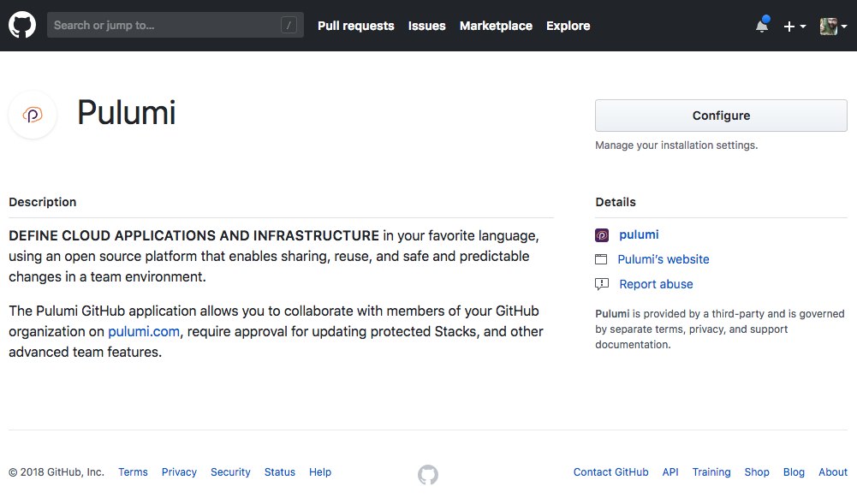Open the Training footer link
Screen dimensions: 857x504
pos(711,471)
